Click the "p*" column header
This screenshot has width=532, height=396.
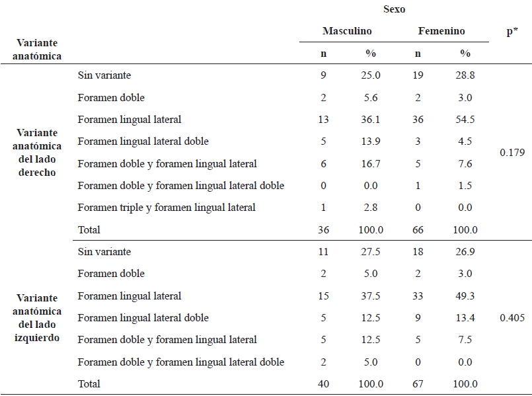pyautogui.click(x=512, y=31)
